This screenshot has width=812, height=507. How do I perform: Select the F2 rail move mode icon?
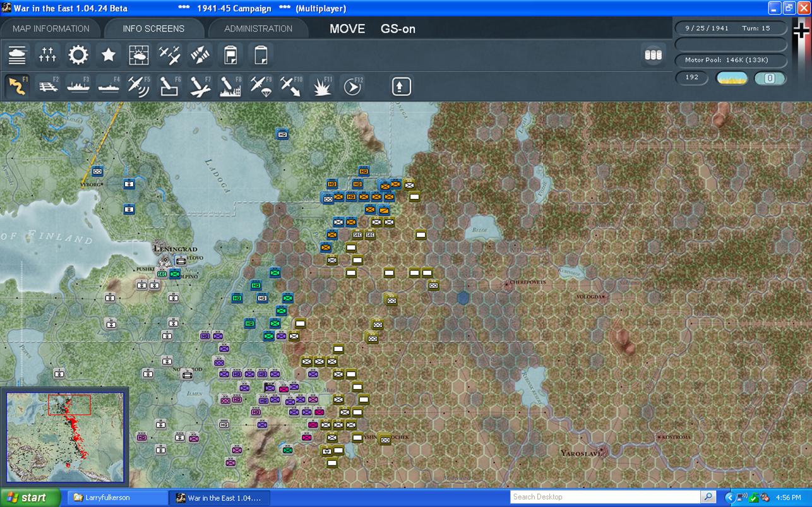click(x=48, y=86)
